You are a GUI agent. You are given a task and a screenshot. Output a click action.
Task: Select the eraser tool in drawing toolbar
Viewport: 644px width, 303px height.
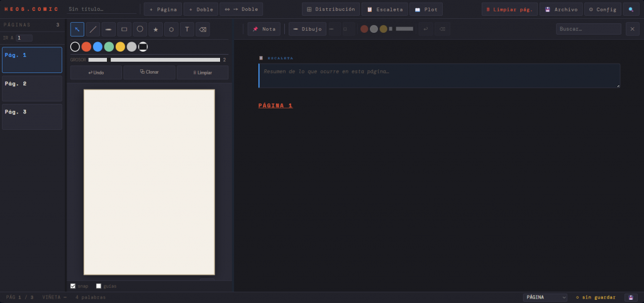click(203, 29)
